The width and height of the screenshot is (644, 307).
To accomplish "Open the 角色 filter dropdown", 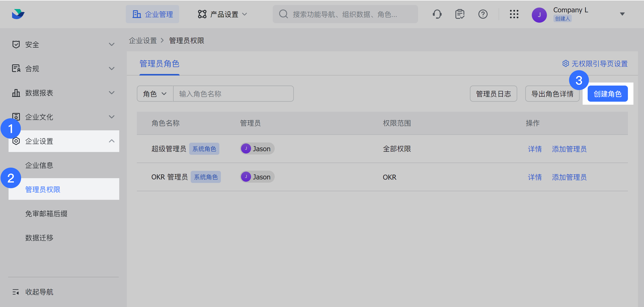I will (x=155, y=94).
